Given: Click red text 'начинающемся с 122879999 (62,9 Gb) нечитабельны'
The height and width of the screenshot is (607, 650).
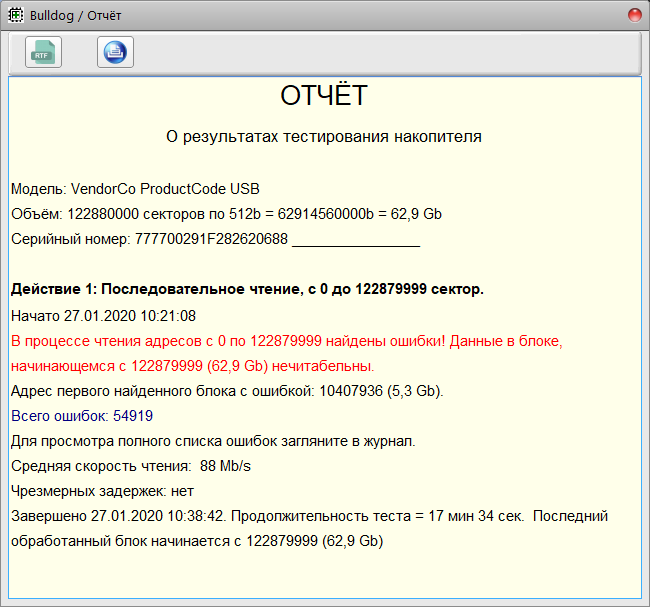Looking at the screenshot, I should [x=192, y=366].
